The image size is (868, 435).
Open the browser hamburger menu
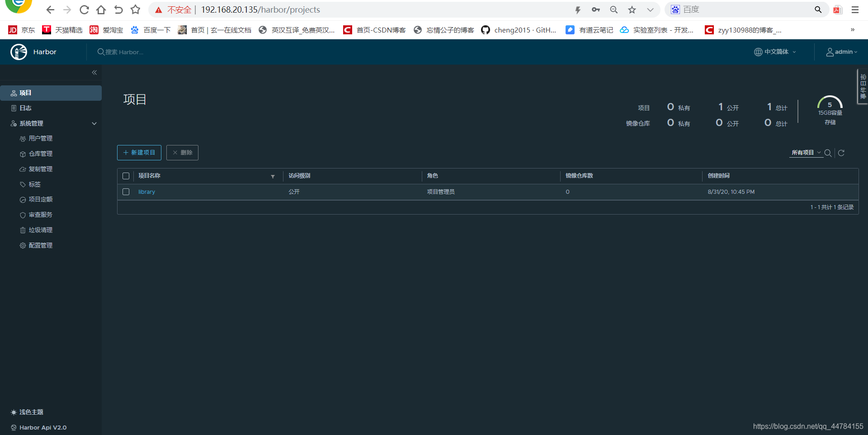855,10
